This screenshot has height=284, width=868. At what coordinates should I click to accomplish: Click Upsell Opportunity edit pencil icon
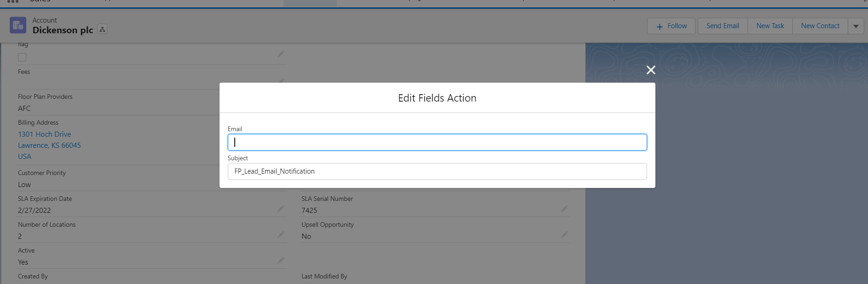coord(564,235)
